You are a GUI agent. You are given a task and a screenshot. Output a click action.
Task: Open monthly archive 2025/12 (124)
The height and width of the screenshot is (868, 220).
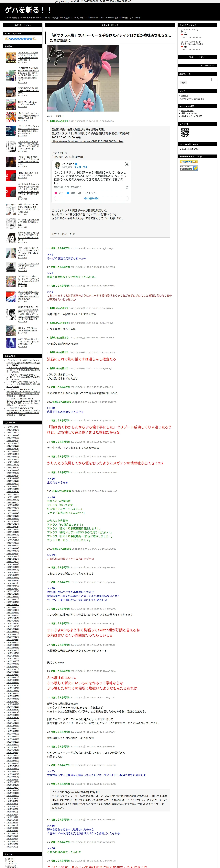pyautogui.click(x=12, y=430)
